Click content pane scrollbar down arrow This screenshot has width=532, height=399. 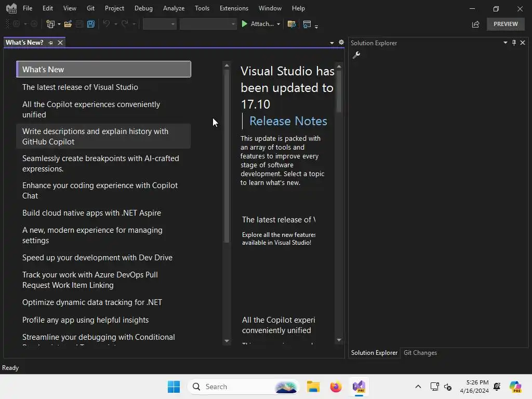[339, 340]
